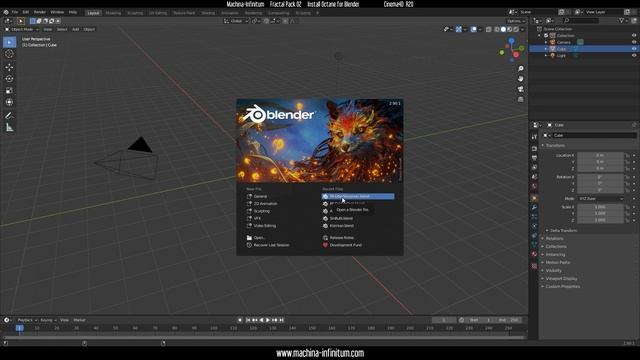The image size is (640, 360).
Task: Toggle visibility eye for Collection
Action: [x=634, y=36]
